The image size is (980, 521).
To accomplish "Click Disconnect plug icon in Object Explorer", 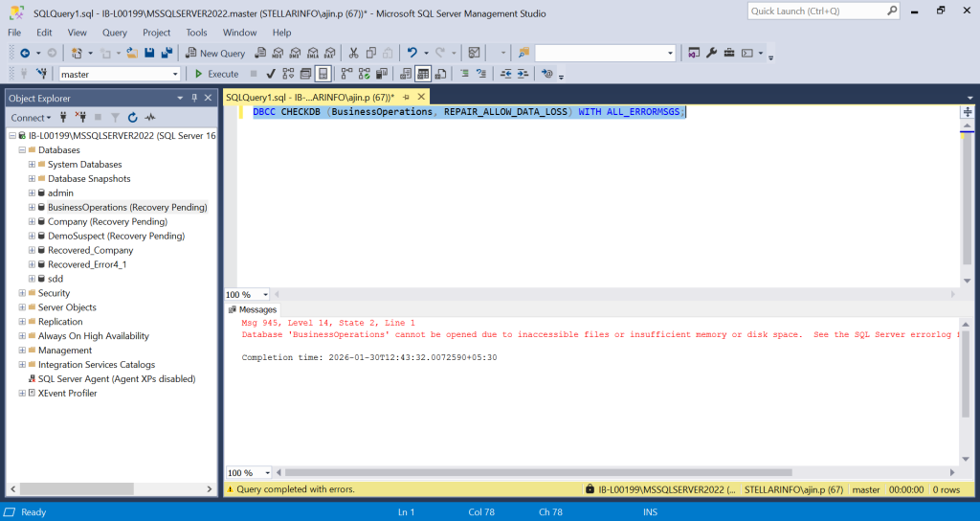I will [80, 118].
